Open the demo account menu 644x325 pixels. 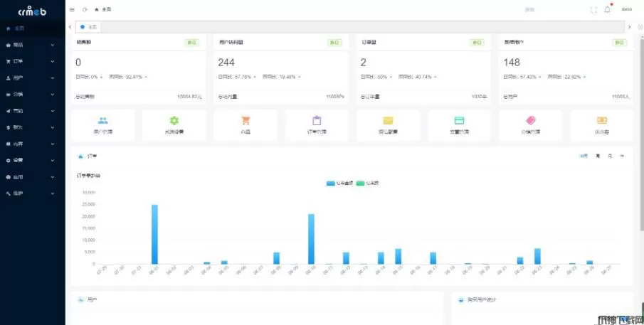pos(627,9)
